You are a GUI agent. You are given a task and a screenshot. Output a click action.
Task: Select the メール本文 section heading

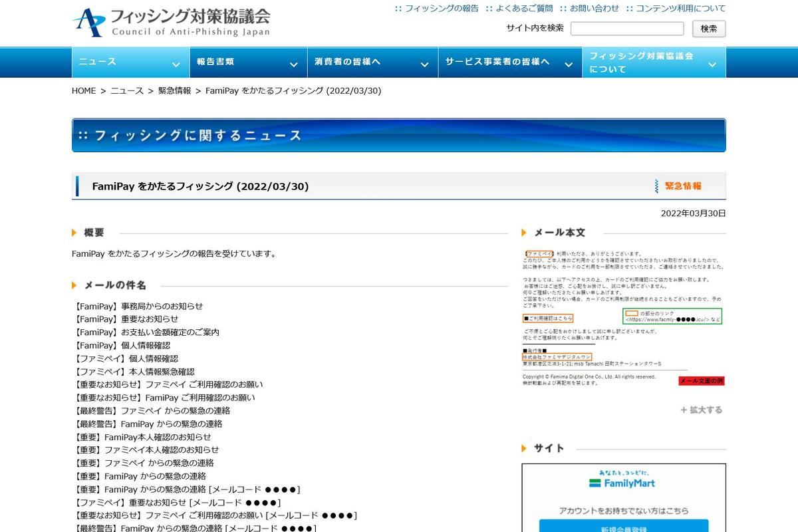560,233
